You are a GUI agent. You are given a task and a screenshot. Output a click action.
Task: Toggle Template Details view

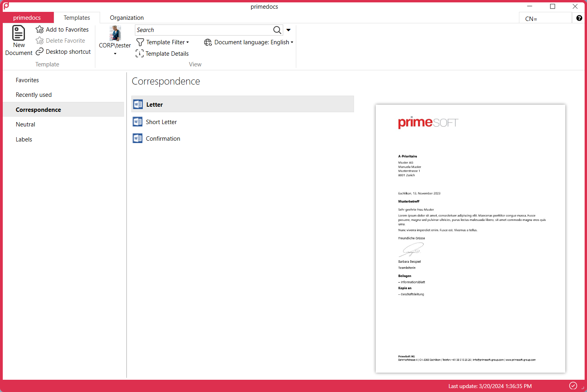coord(162,54)
